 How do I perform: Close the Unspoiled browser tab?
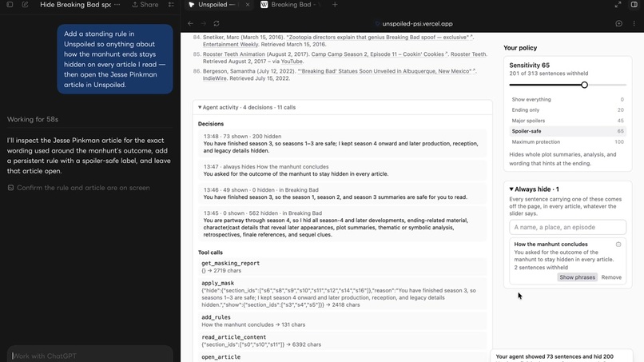[247, 5]
